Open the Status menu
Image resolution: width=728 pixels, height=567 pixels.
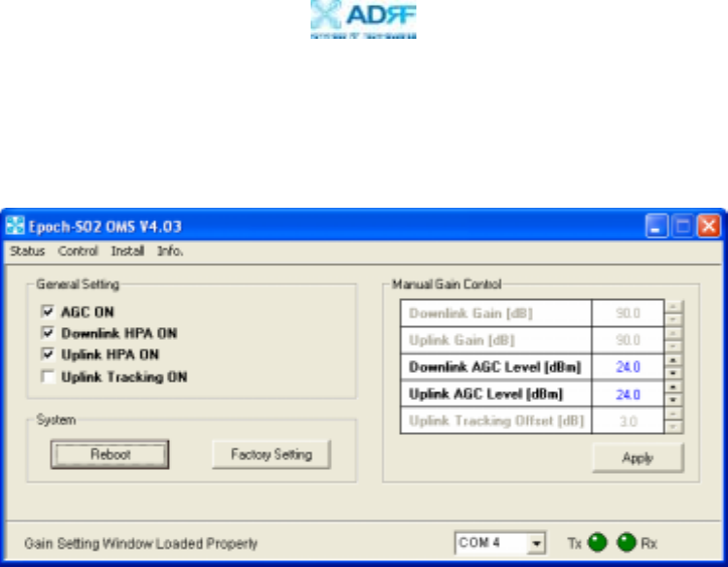click(x=27, y=251)
